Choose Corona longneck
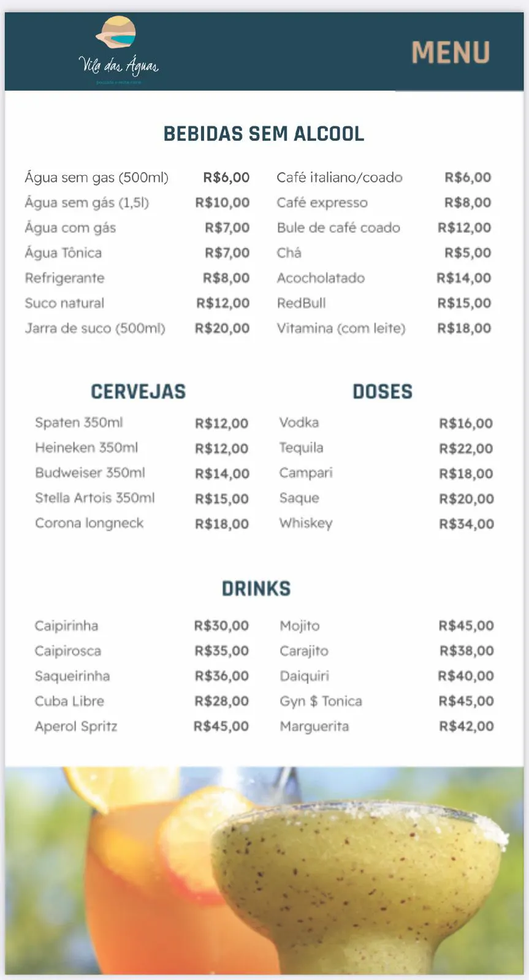 [89, 523]
